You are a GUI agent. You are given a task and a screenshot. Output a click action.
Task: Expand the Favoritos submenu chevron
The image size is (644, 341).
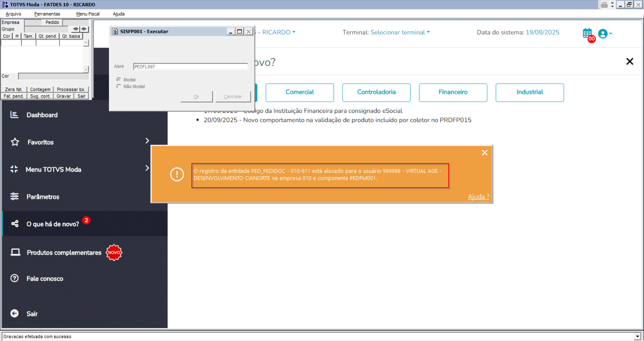tap(147, 141)
